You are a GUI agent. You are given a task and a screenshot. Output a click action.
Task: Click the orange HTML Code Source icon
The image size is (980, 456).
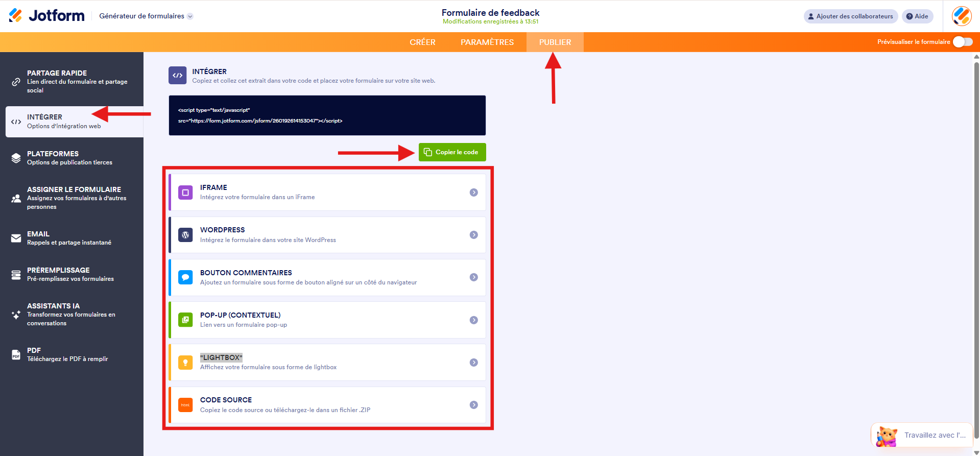click(x=185, y=405)
